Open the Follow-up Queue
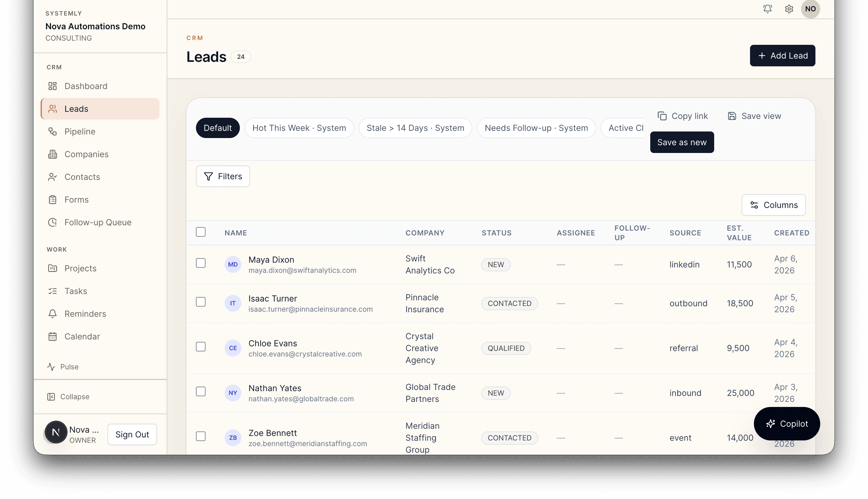The height and width of the screenshot is (499, 868). (98, 222)
